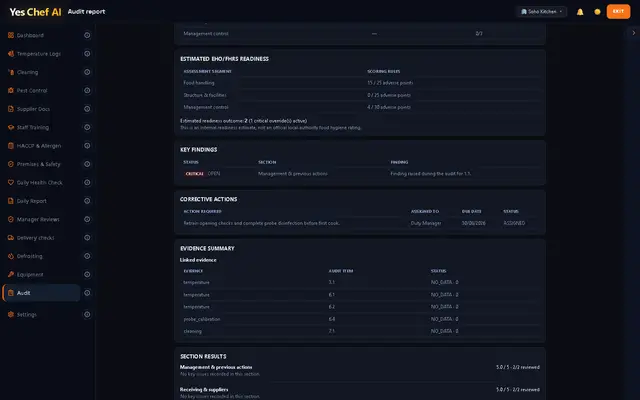The width and height of the screenshot is (640, 400).
Task: Click the 'probe_calibration' evidence row
Action: (x=360, y=319)
